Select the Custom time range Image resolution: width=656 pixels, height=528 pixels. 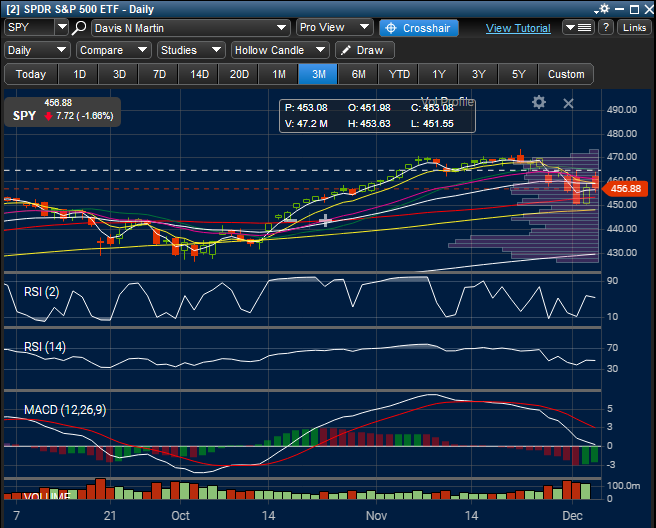pos(566,74)
